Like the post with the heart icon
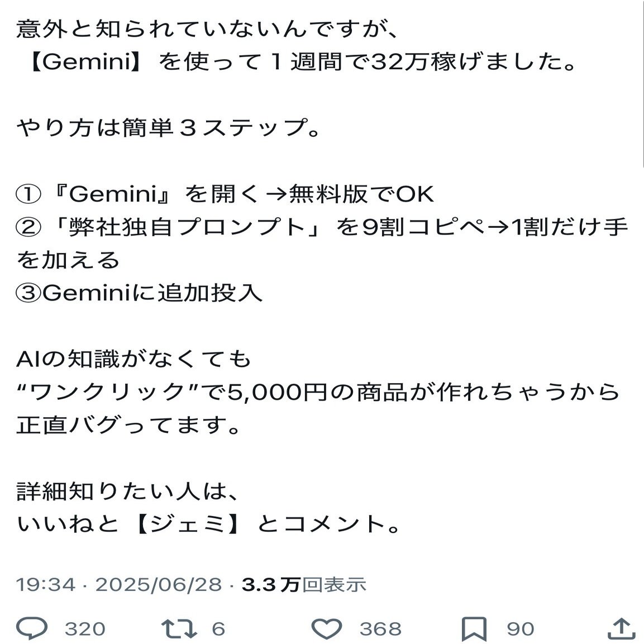The width and height of the screenshot is (644, 644). point(327,628)
